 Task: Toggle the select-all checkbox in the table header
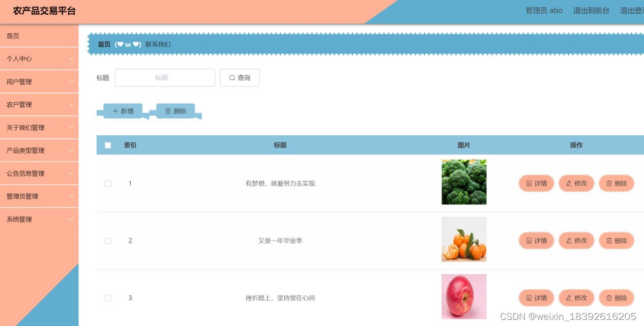[108, 145]
